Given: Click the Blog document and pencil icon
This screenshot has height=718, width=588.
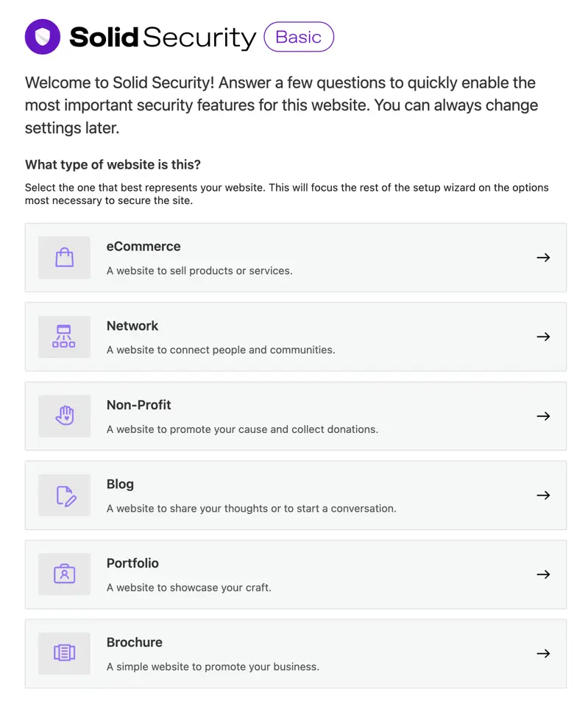Looking at the screenshot, I should pyautogui.click(x=64, y=495).
